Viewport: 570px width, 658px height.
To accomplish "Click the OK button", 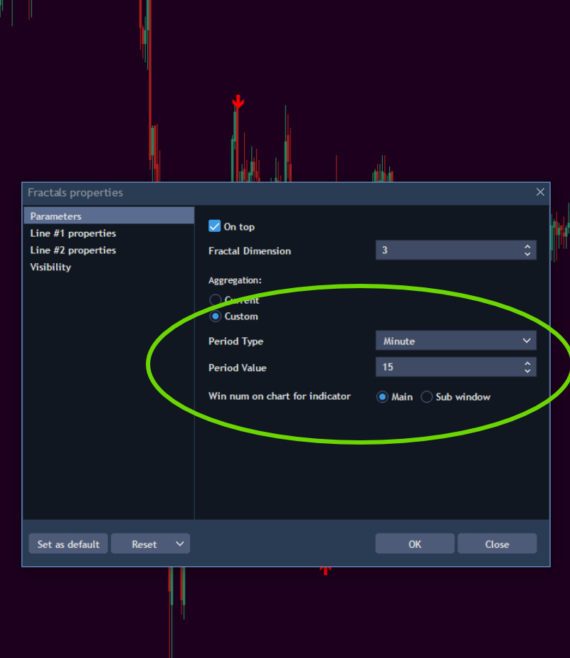I will [415, 544].
